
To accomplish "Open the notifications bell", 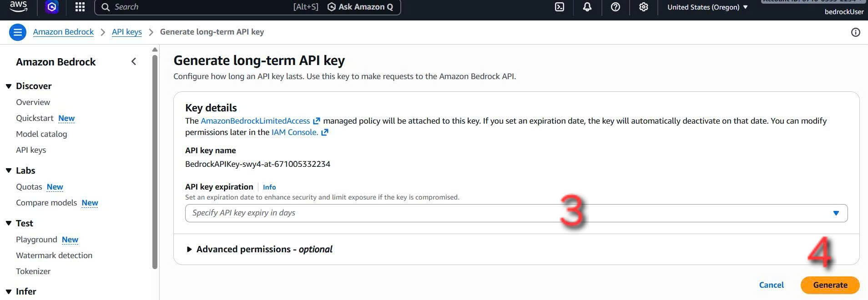I will (587, 7).
